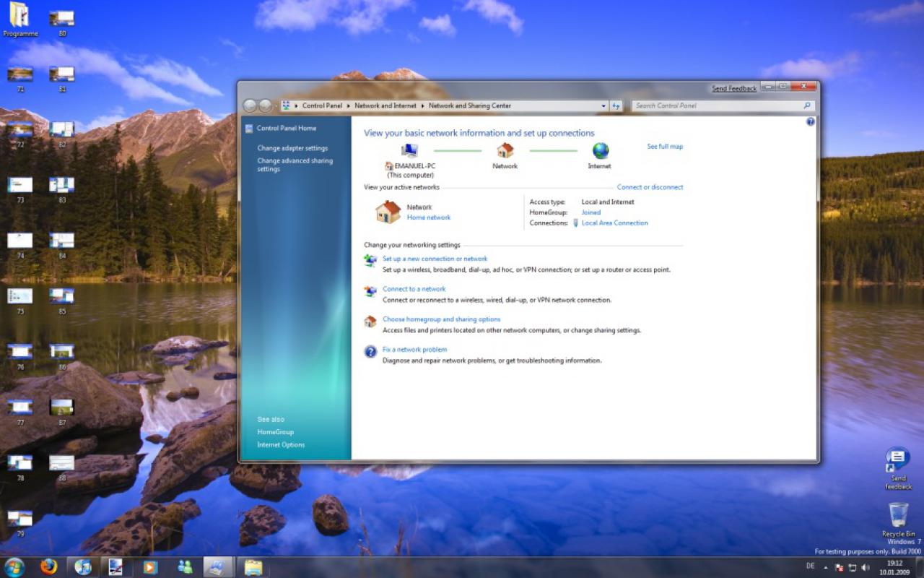
Task: Open the address bar history dropdown arrow
Action: [603, 105]
